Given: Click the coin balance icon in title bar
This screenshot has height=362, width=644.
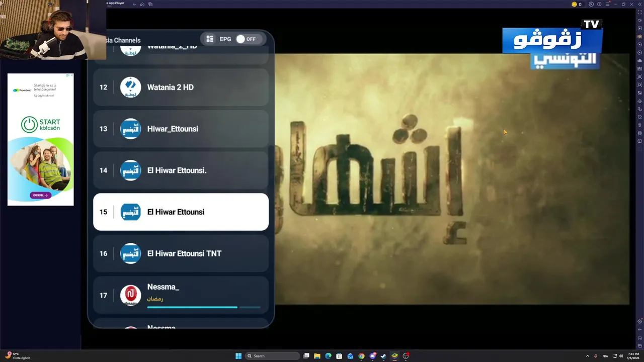Looking at the screenshot, I should (574, 4).
